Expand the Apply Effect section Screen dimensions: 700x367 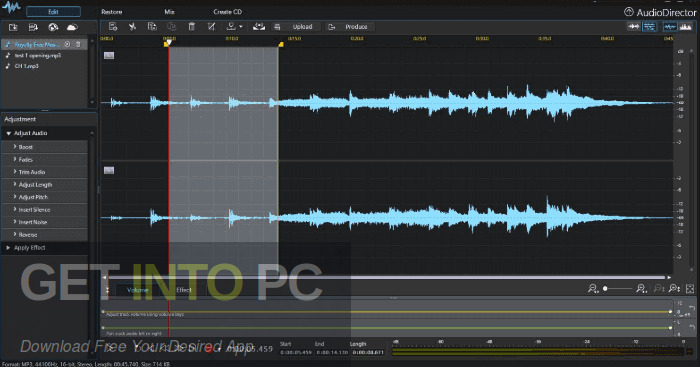[44, 248]
